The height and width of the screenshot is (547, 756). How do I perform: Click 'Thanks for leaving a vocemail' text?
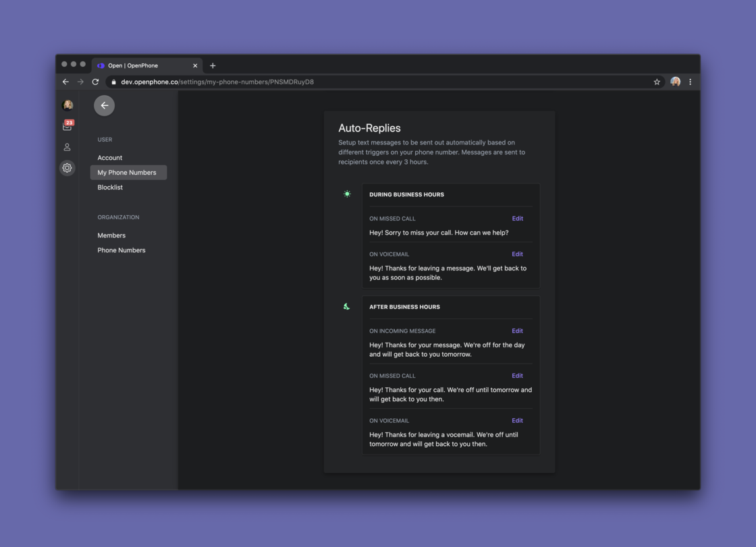pyautogui.click(x=443, y=439)
